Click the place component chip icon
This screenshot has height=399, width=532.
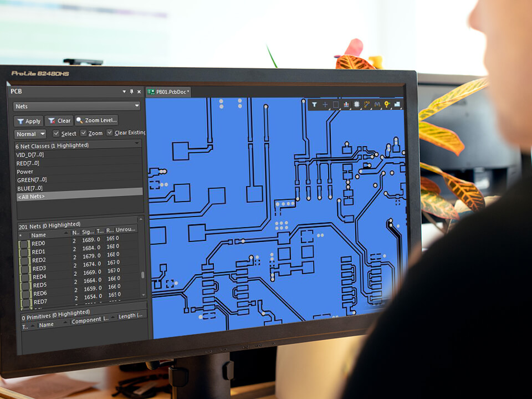coord(357,104)
